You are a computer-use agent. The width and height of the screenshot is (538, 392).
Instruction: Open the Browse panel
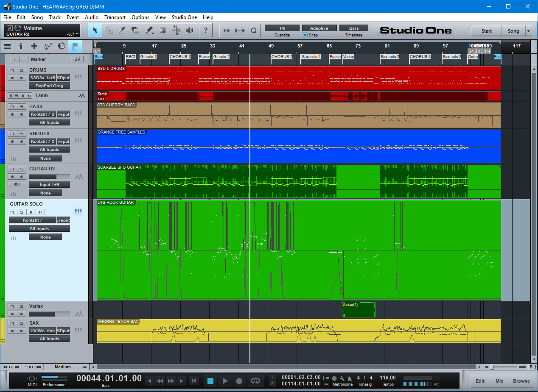point(521,381)
